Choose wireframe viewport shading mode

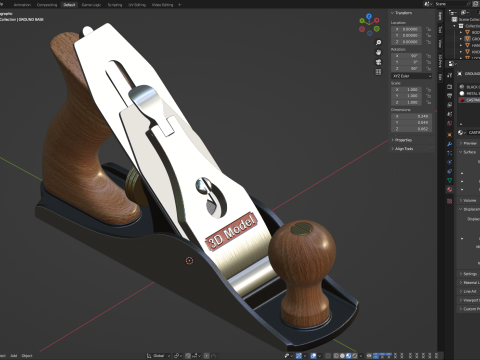[336, 356]
